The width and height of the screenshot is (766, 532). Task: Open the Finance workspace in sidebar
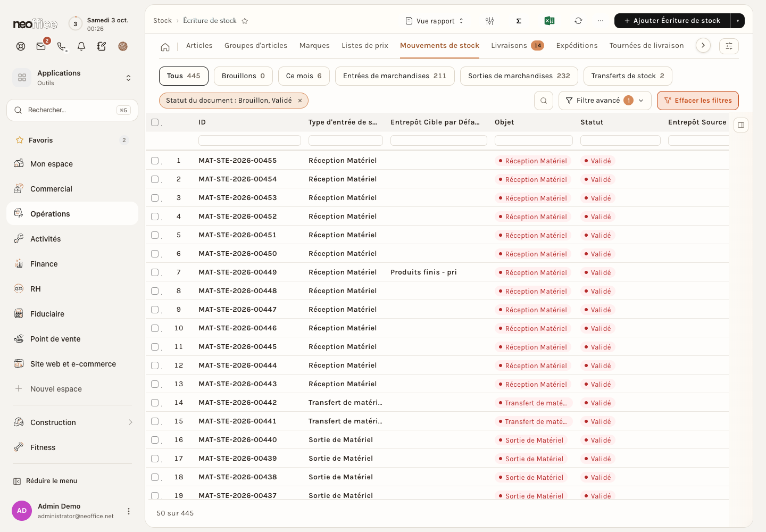[72, 264]
